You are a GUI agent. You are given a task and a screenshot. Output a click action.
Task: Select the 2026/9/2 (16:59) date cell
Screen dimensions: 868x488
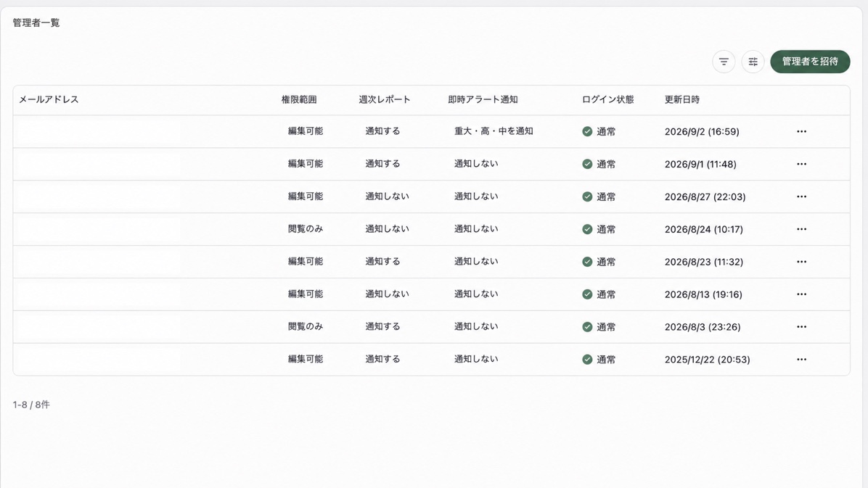[x=702, y=132]
